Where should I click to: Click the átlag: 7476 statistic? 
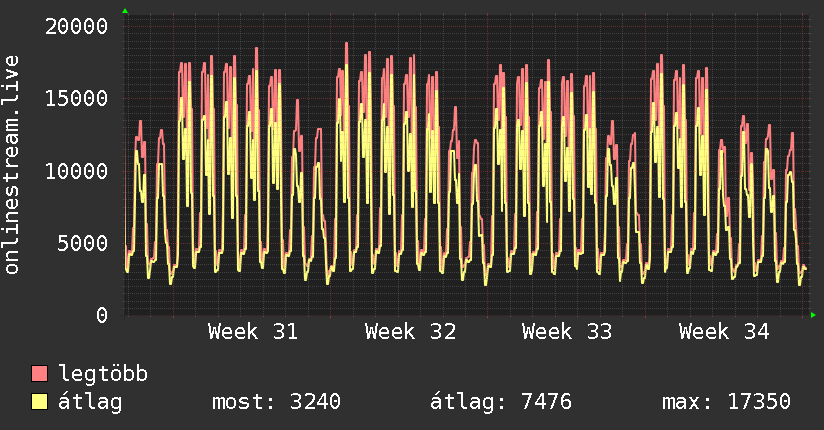(501, 402)
